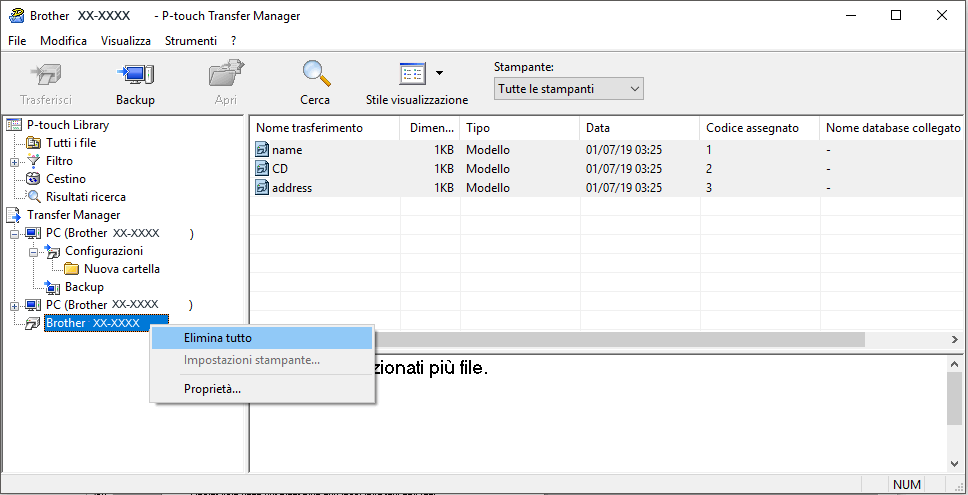
Task: Open the File menu
Action: coord(17,41)
